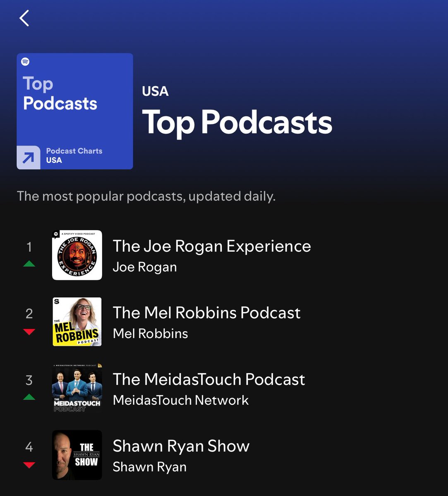
Task: Open the Shawn Ryan Show artwork
Action: pos(77,455)
